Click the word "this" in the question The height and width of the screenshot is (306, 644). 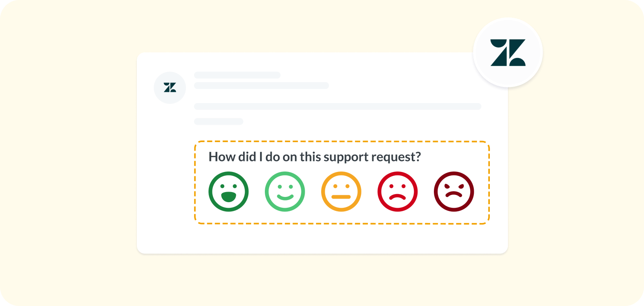click(x=310, y=157)
